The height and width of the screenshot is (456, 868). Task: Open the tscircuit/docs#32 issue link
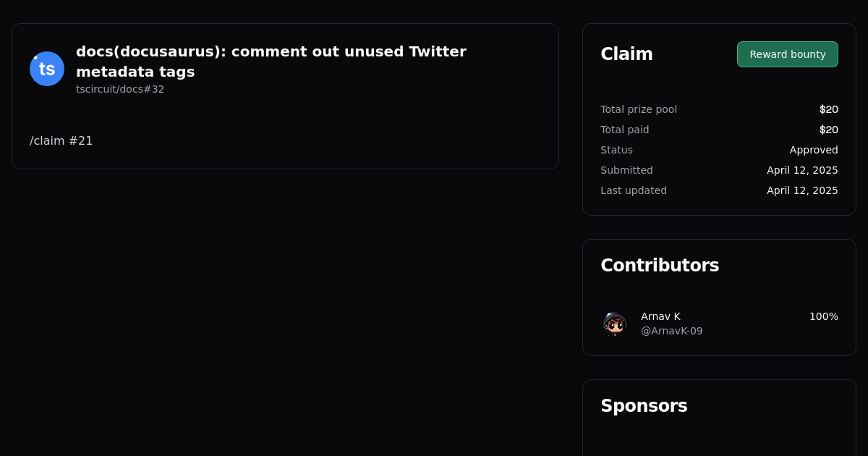[x=120, y=89]
